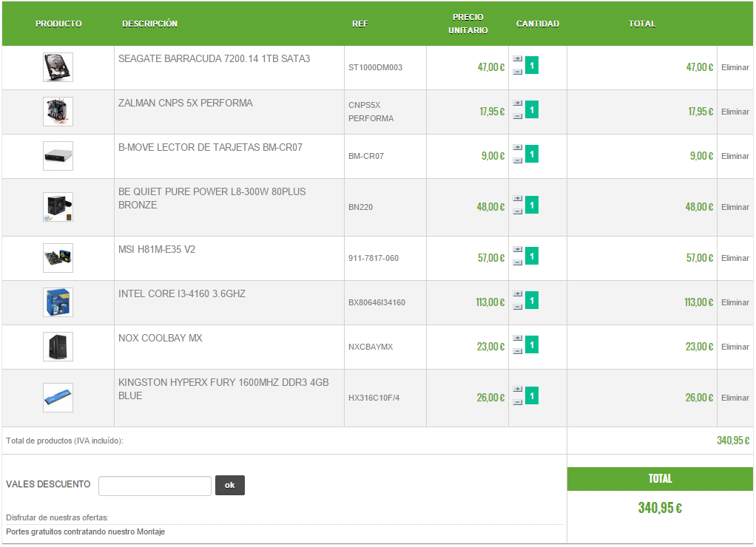Increase quantity of Be Quiet Pure Power

tap(517, 199)
